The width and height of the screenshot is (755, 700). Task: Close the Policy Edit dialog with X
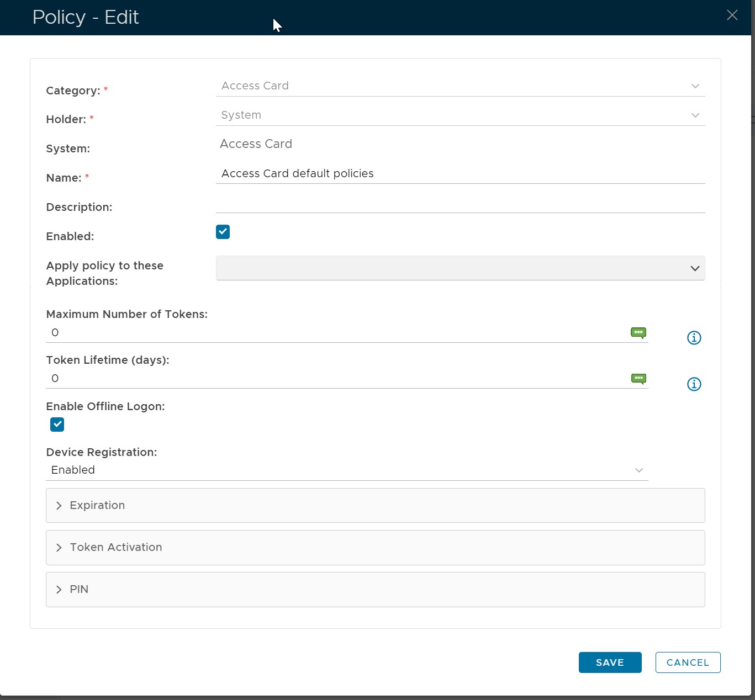click(732, 15)
